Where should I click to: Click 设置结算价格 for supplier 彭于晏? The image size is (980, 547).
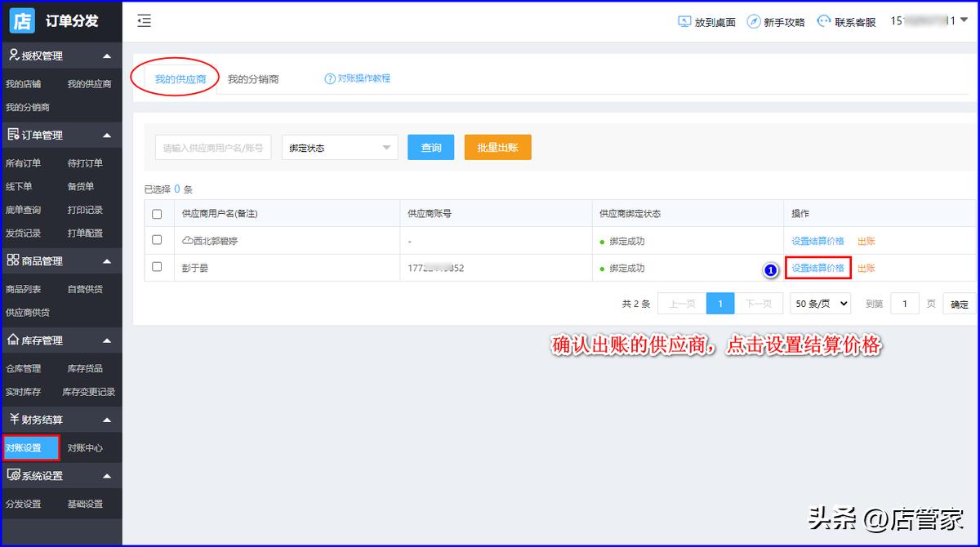click(x=820, y=268)
